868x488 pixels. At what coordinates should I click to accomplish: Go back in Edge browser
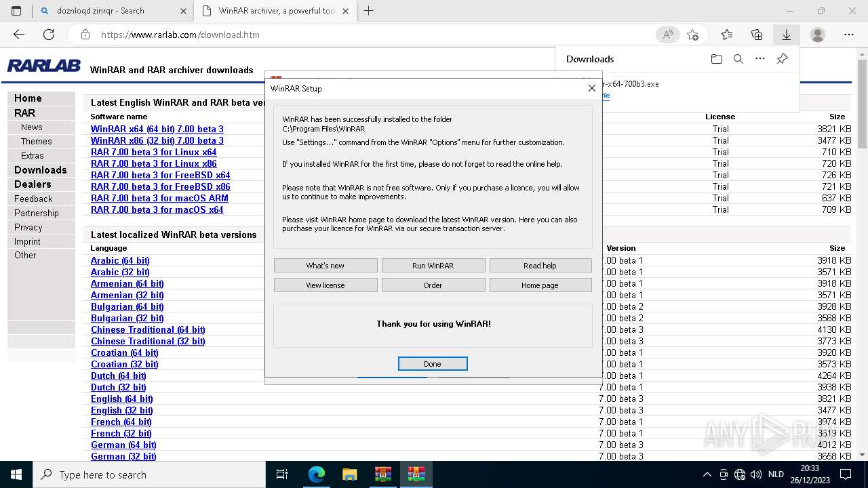[x=19, y=35]
